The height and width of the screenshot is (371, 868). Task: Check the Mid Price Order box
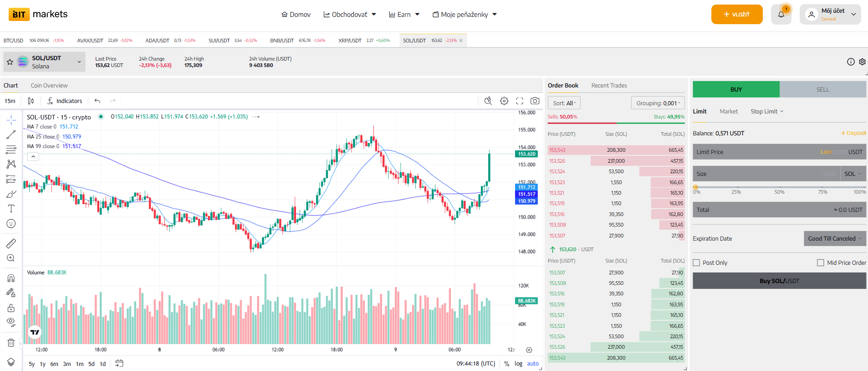click(821, 263)
